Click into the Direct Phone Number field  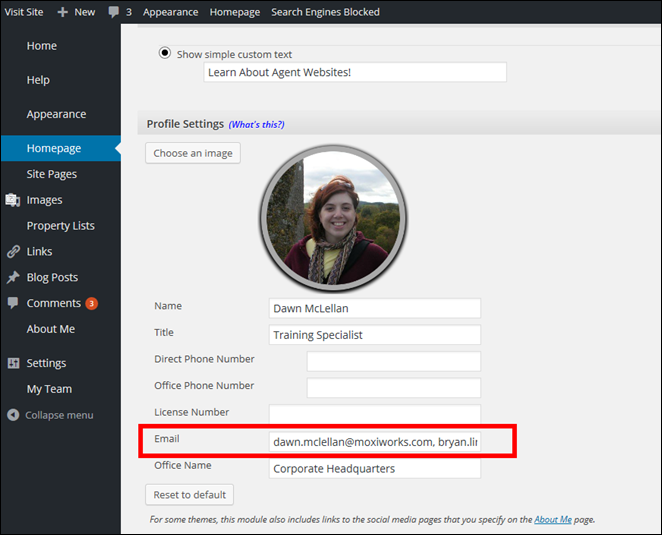[x=393, y=361]
